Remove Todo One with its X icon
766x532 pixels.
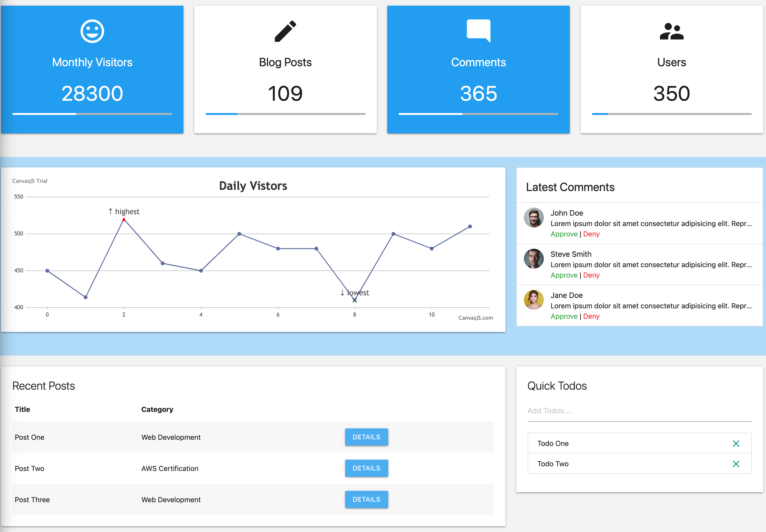736,443
